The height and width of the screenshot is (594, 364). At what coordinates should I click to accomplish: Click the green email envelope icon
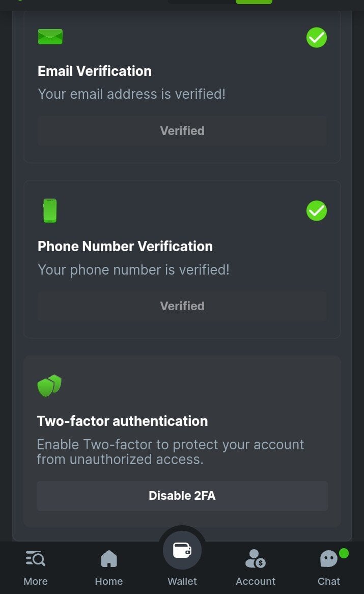tap(50, 37)
